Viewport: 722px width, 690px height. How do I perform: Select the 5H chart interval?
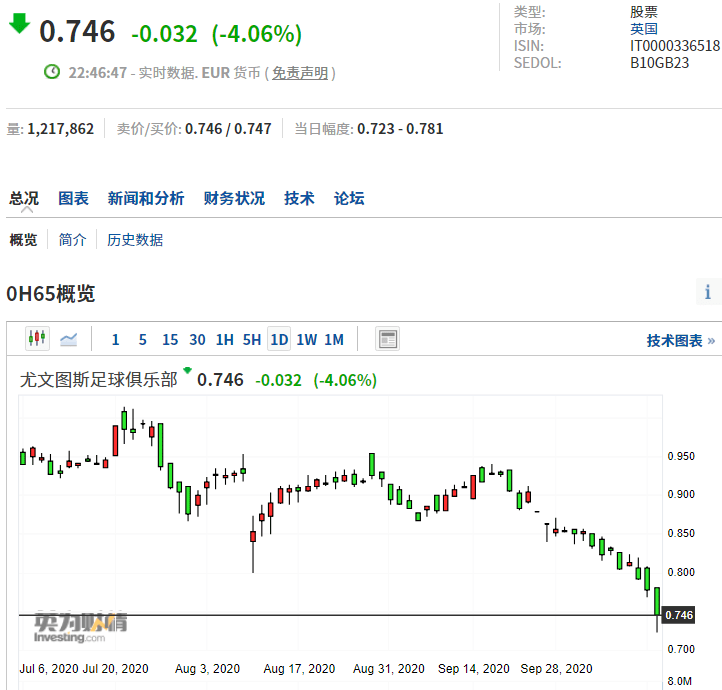(252, 340)
